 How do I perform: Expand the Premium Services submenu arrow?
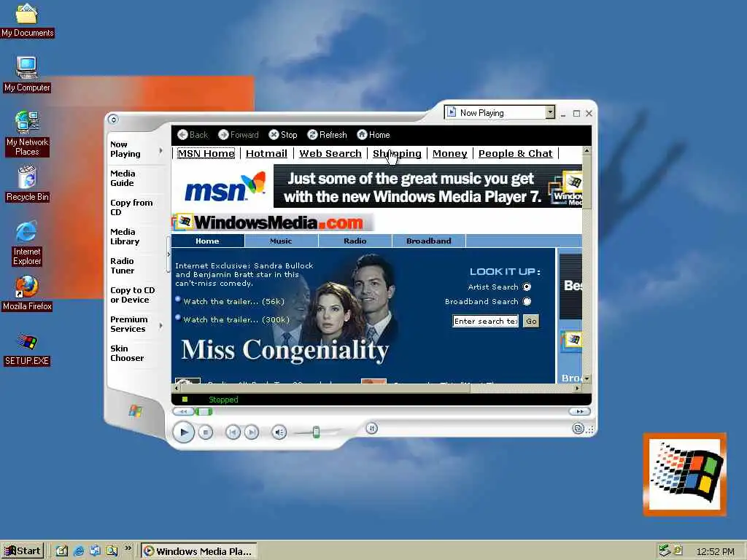pyautogui.click(x=160, y=326)
